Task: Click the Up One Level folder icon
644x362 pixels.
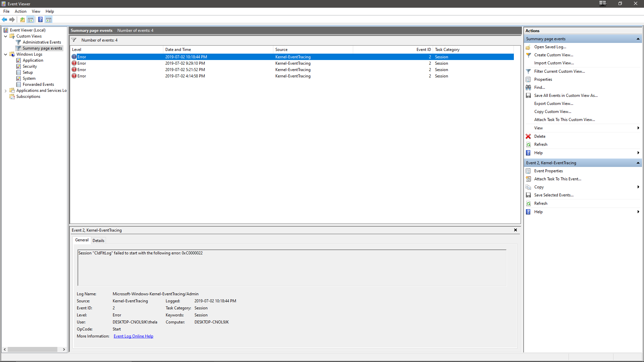Action: click(x=22, y=20)
